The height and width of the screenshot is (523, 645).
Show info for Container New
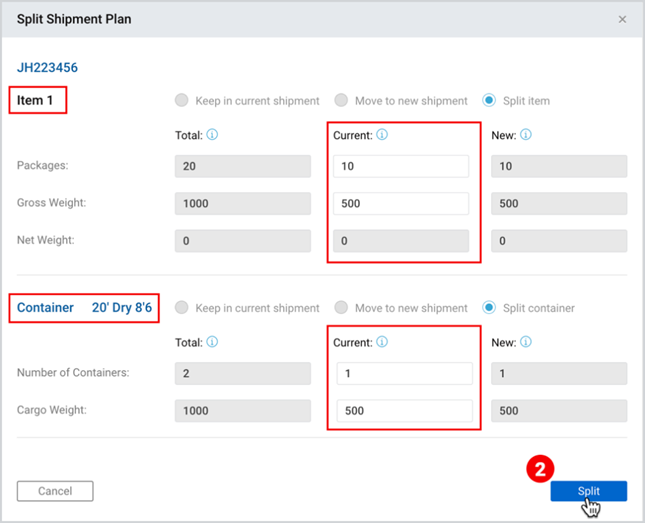point(526,342)
